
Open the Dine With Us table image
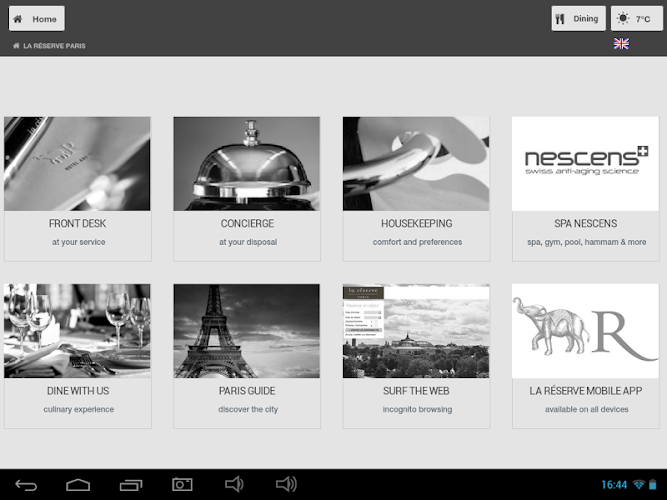pyautogui.click(x=77, y=331)
